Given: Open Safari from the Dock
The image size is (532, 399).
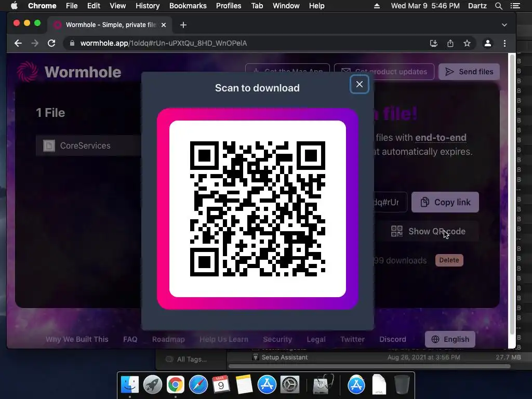Looking at the screenshot, I should (198, 385).
